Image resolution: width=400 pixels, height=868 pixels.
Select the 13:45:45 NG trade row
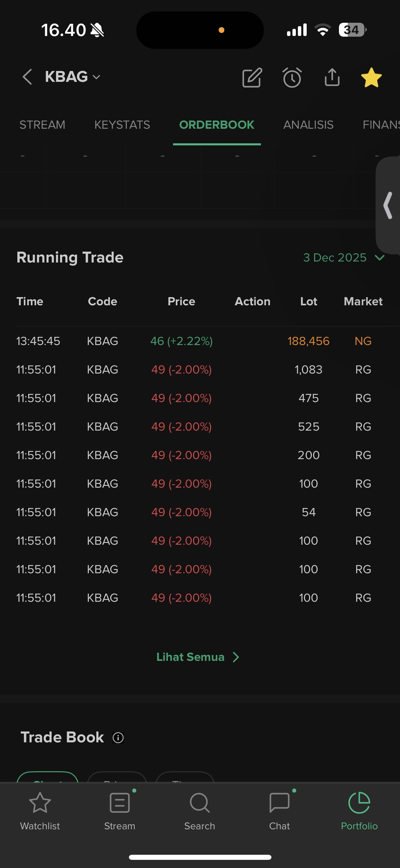[x=200, y=341]
